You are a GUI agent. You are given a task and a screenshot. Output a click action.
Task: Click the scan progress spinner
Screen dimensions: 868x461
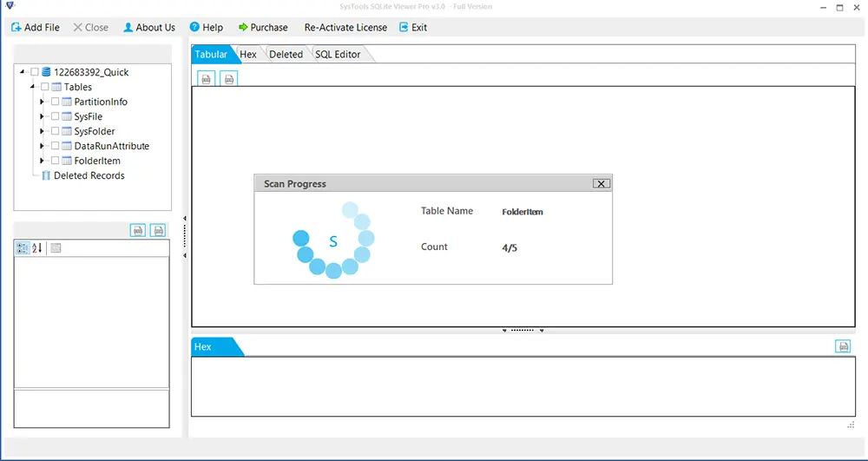333,240
